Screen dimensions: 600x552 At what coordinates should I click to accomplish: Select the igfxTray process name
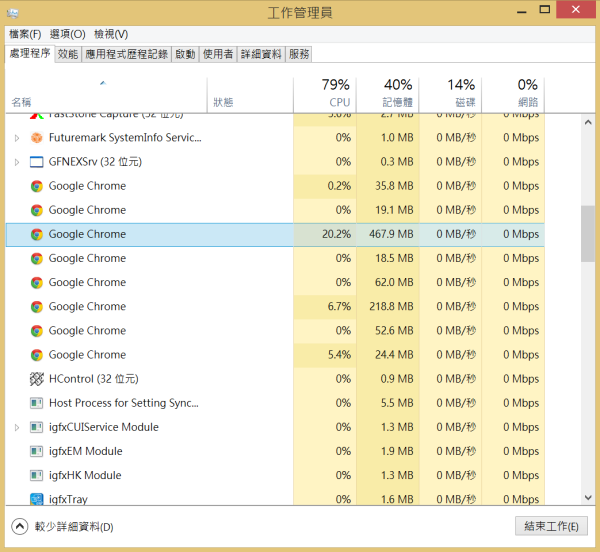point(68,499)
